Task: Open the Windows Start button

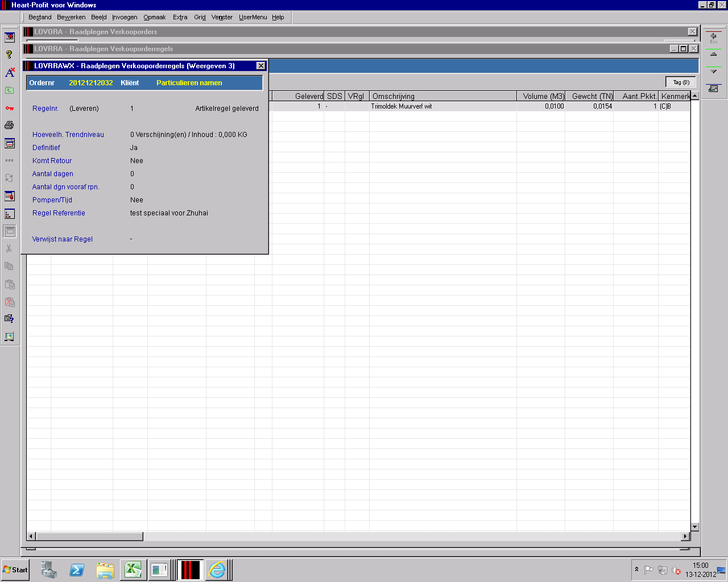Action: point(15,569)
